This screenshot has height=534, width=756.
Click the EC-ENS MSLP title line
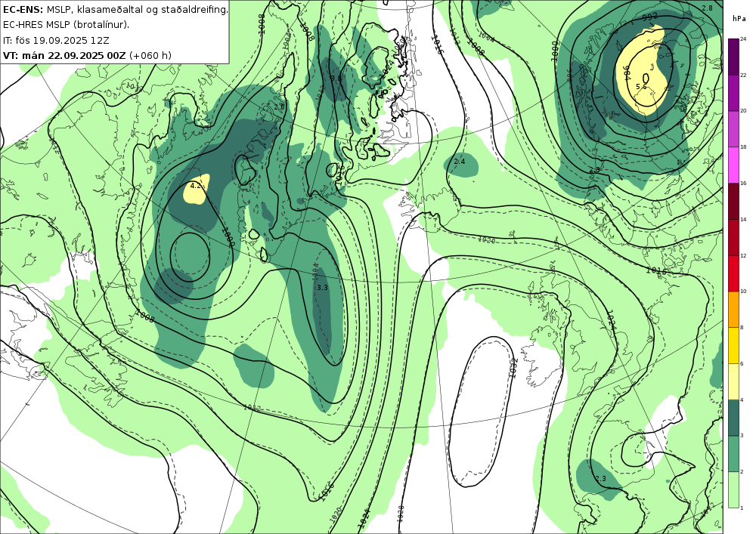pos(115,9)
